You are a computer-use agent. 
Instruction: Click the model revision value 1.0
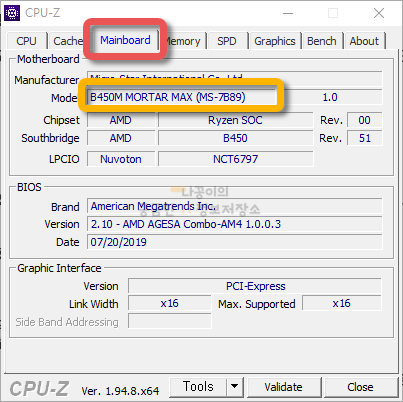pos(330,97)
